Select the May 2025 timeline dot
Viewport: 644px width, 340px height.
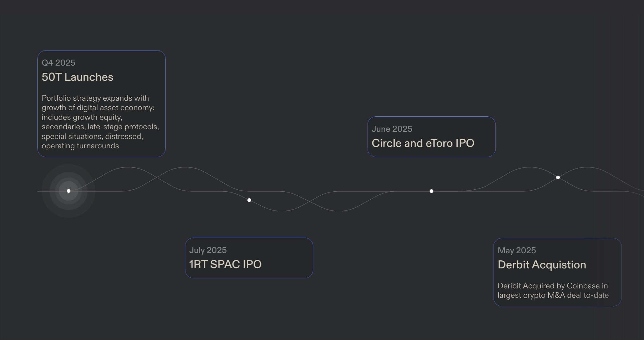(558, 177)
